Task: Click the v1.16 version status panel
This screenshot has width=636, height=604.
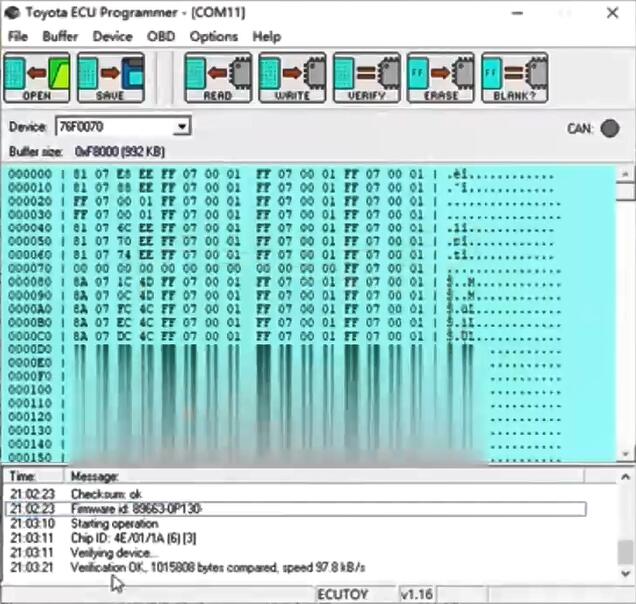Action: coord(417,595)
